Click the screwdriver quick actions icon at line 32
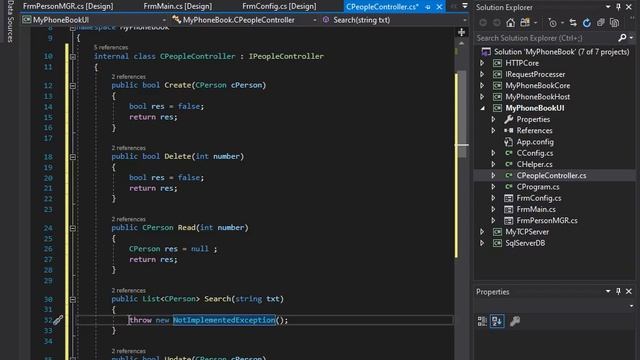640x360 pixels. coord(58,320)
